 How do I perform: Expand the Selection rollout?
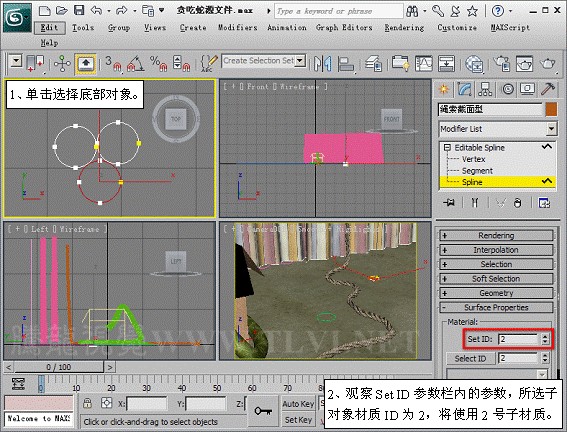(x=496, y=265)
